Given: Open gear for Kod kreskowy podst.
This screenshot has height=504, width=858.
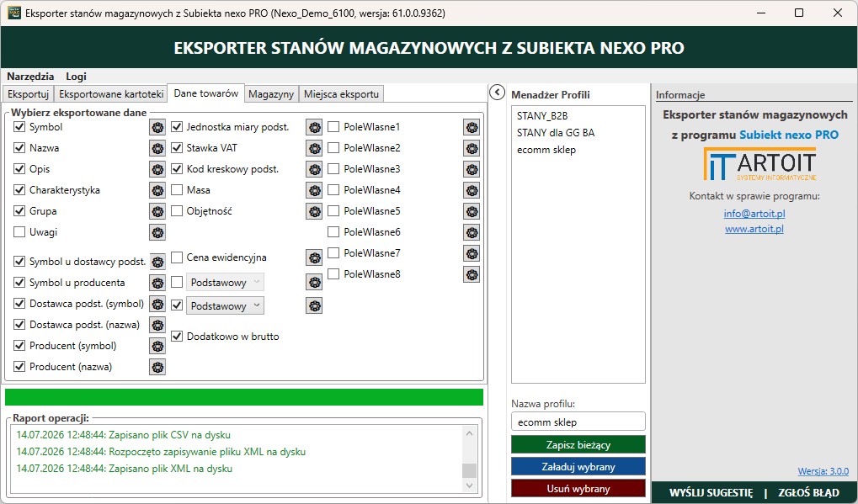Looking at the screenshot, I should 314,169.
